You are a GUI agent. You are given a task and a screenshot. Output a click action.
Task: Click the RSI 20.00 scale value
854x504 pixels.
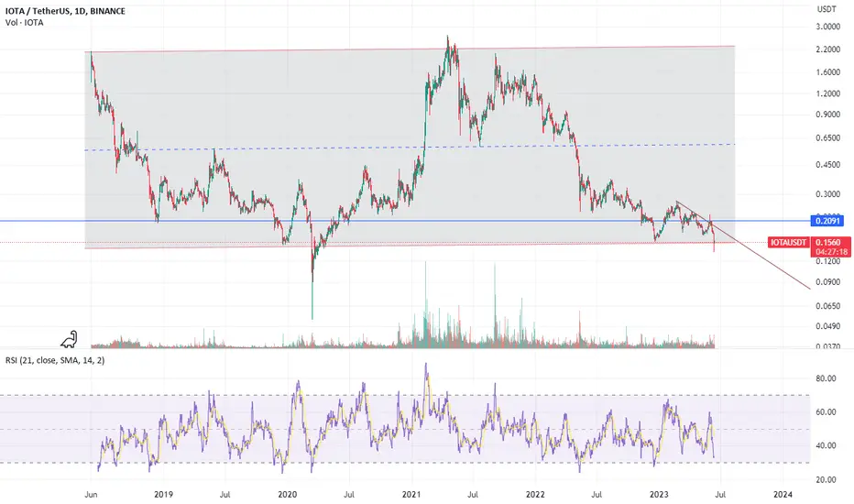827,480
